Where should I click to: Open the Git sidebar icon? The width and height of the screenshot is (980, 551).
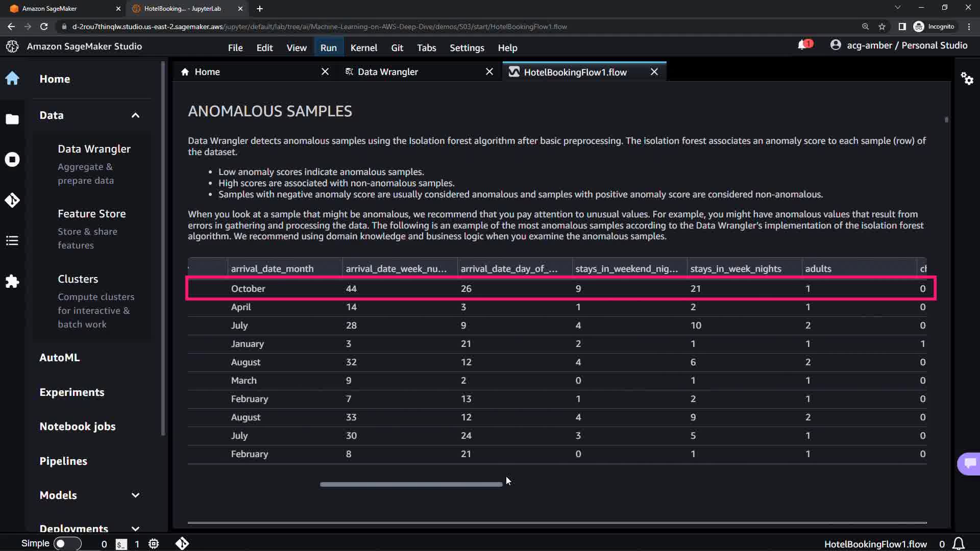12,200
